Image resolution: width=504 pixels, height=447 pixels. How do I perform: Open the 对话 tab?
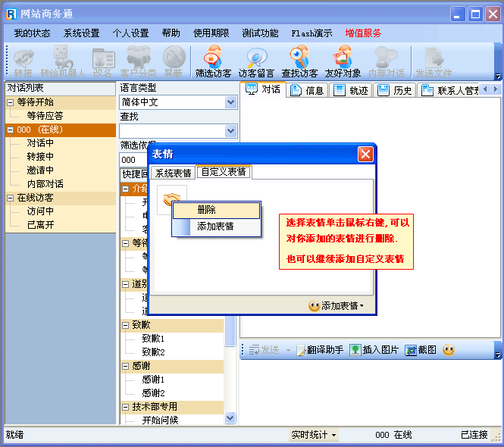point(263,89)
